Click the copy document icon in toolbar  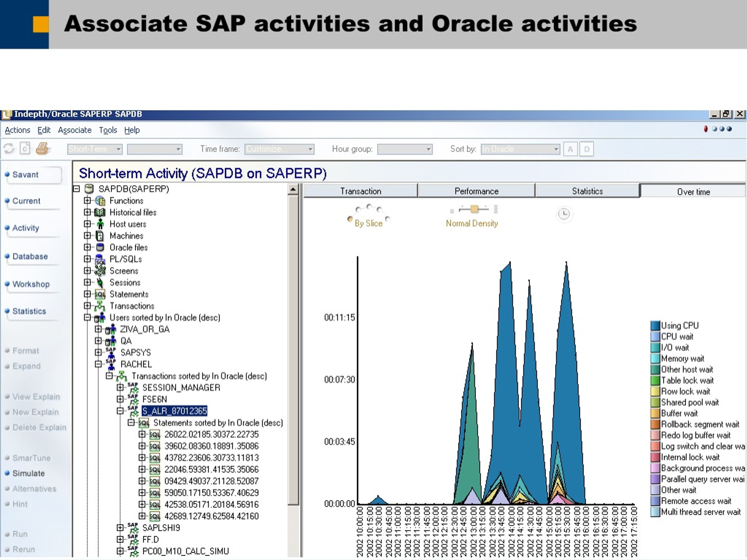point(25,148)
